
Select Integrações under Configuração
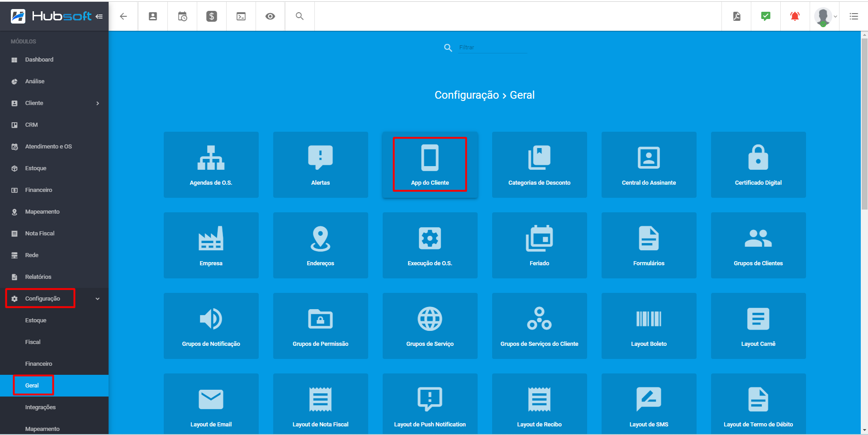[x=54, y=407]
